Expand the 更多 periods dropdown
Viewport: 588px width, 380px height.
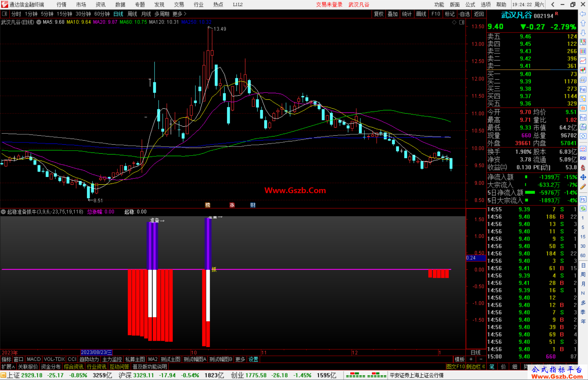(x=179, y=14)
